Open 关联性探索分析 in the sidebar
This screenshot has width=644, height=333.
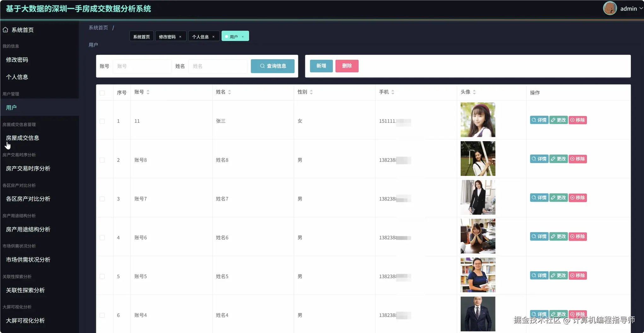[25, 290]
